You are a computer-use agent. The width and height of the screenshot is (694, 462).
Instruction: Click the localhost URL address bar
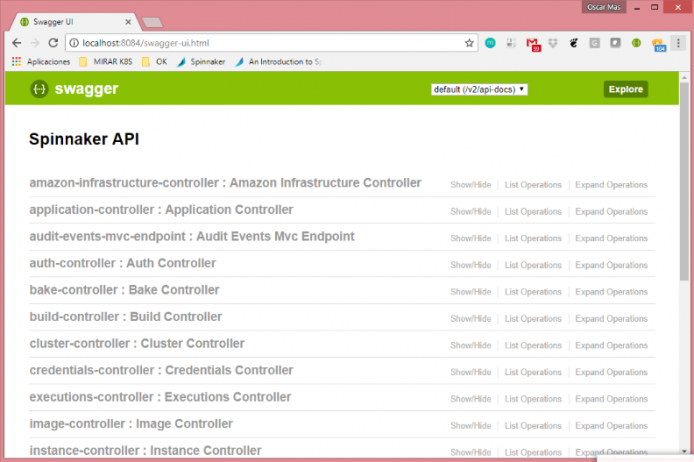click(272, 43)
